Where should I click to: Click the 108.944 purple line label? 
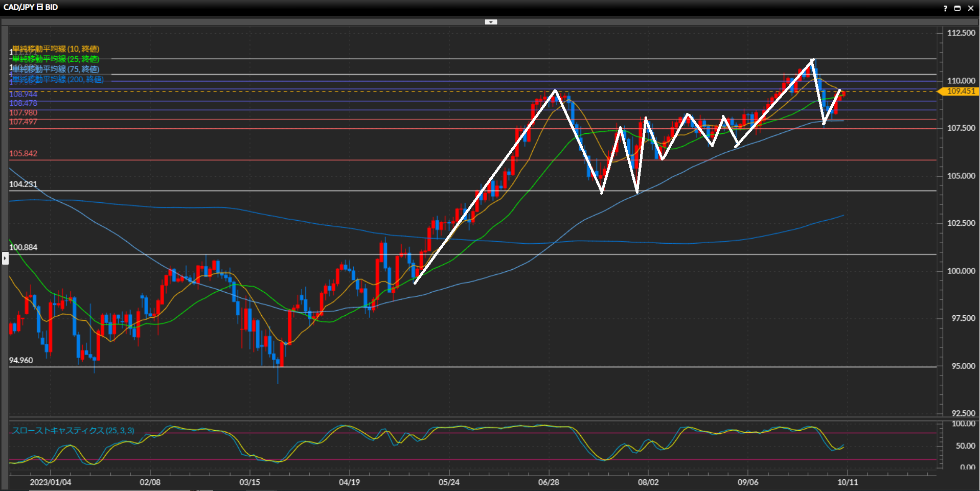point(23,95)
